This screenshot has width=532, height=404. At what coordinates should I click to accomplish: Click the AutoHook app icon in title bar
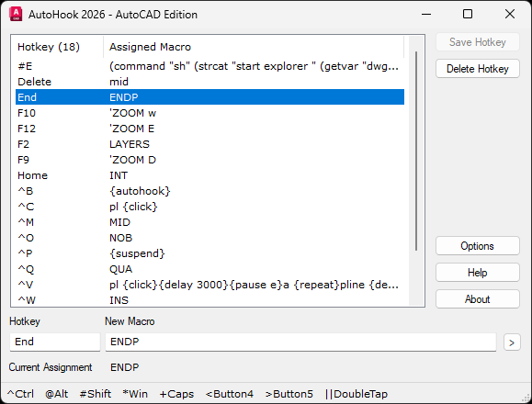pyautogui.click(x=16, y=15)
